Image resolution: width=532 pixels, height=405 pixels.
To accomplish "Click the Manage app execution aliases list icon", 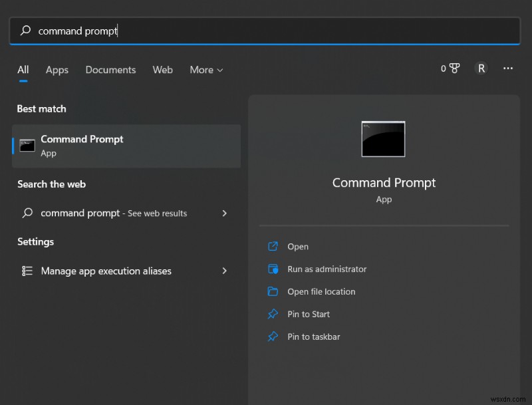I will [27, 271].
